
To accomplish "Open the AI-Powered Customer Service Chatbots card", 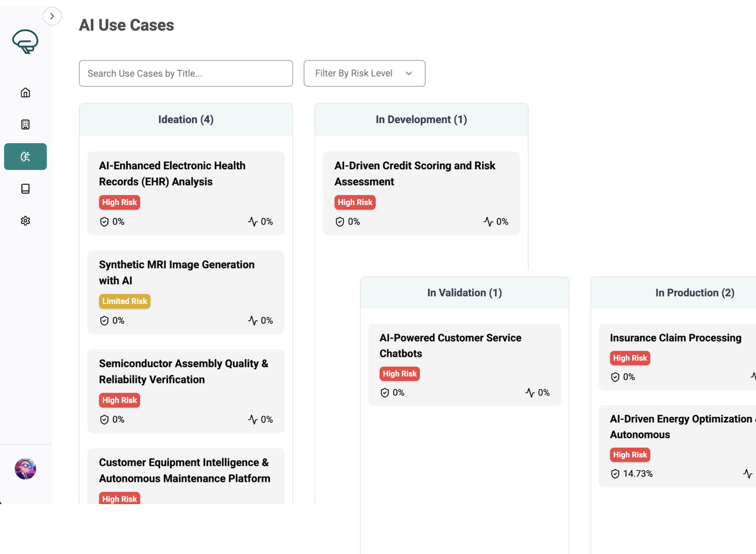I will (x=450, y=345).
